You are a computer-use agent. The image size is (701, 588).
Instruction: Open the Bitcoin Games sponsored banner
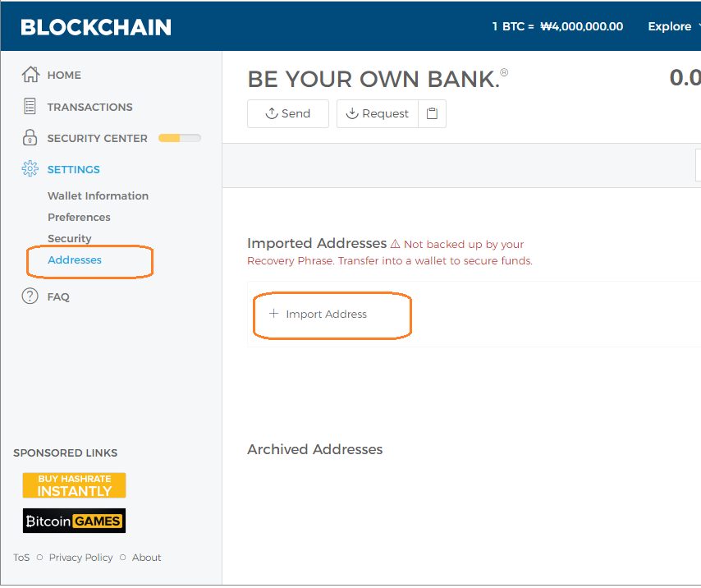[x=74, y=521]
